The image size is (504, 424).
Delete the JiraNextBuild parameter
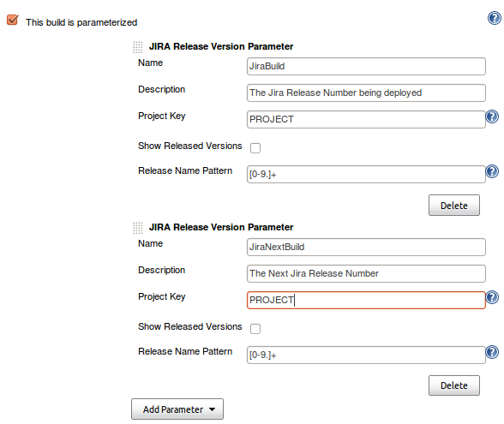coord(454,385)
